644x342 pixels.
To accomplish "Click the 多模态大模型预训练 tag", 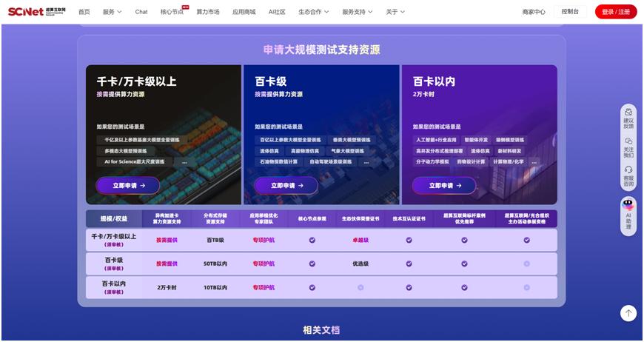I will pos(127,151).
